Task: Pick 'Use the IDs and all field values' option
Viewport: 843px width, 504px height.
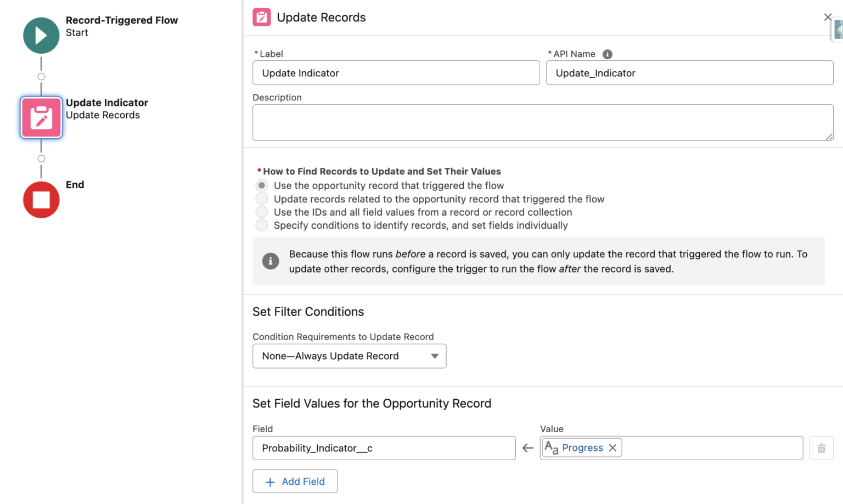Action: 261,212
